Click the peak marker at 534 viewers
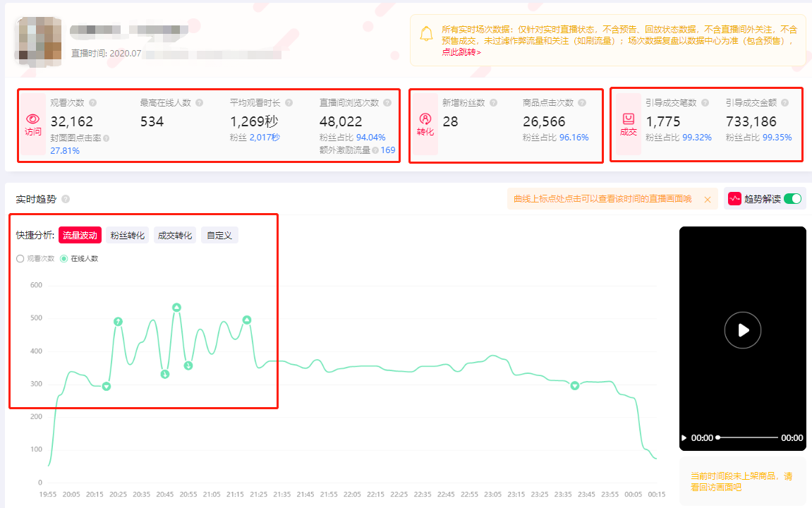 176,308
